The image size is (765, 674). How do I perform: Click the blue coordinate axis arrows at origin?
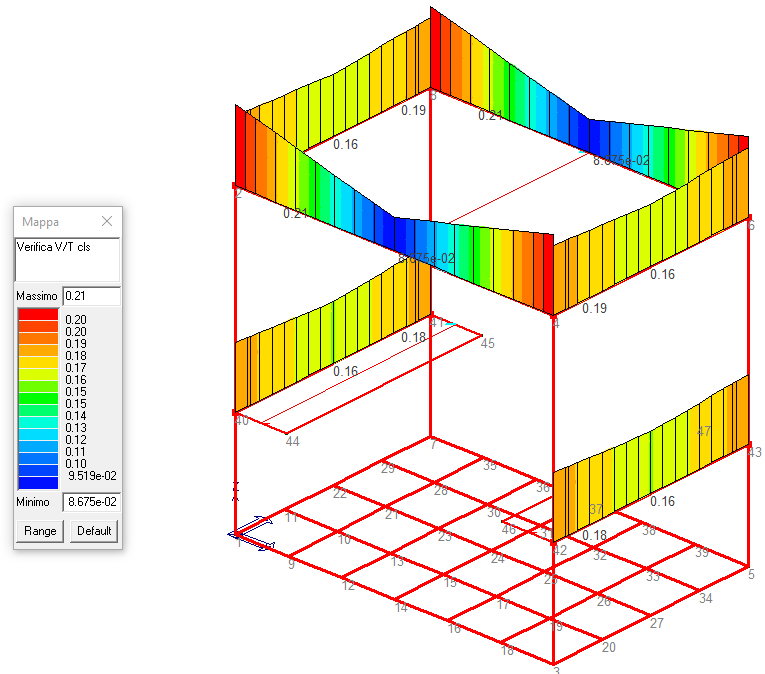coord(252,533)
